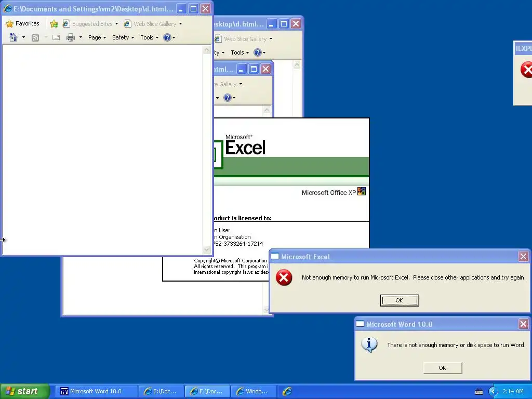
Task: Click scrollbar down arrow in front IE window
Action: pos(207,250)
